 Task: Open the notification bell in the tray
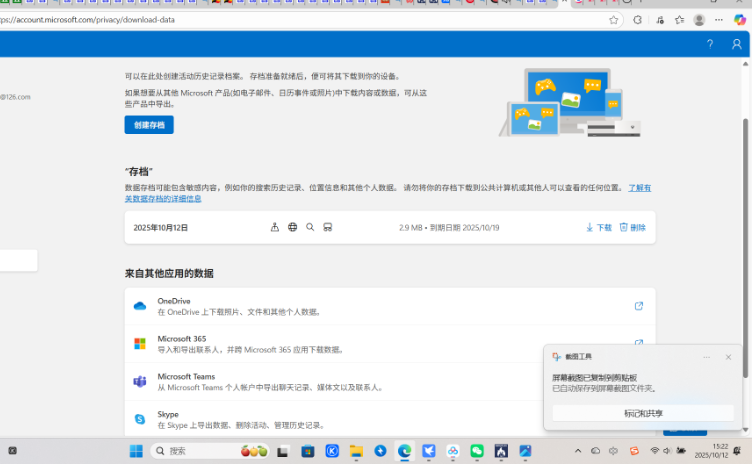(737, 451)
